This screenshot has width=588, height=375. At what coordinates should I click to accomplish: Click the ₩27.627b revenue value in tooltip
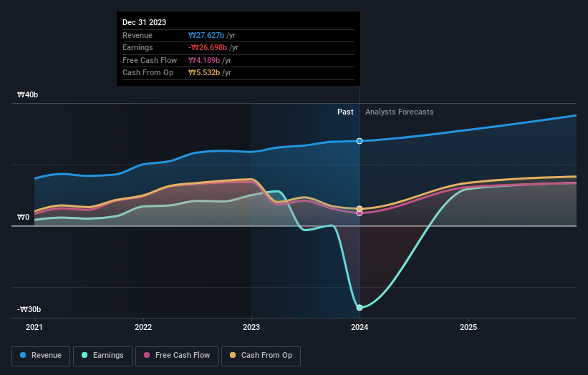pyautogui.click(x=206, y=35)
